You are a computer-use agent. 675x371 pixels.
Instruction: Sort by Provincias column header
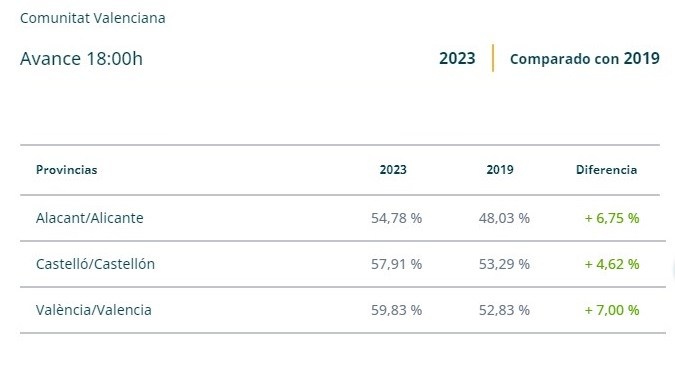pyautogui.click(x=67, y=170)
